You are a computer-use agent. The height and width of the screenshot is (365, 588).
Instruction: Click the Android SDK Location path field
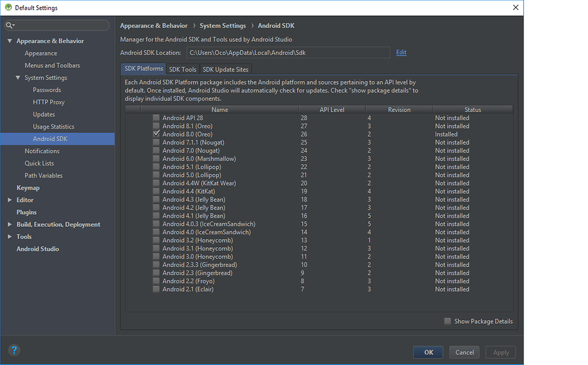(x=288, y=53)
